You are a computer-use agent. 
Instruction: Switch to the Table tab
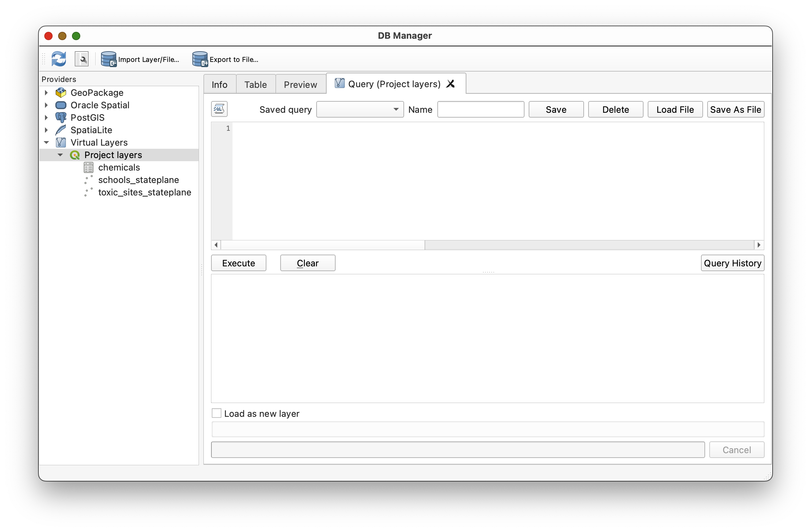(x=255, y=84)
